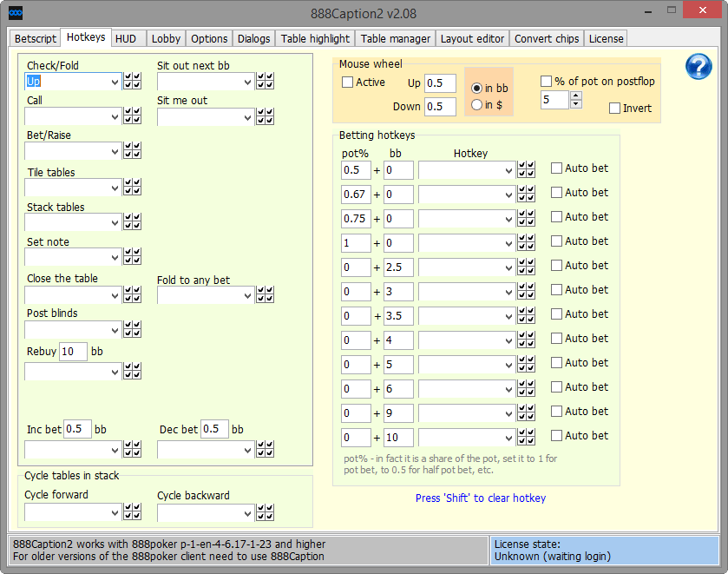
Task: Decrease postflop pot percent with the down arrow
Action: 575,103
